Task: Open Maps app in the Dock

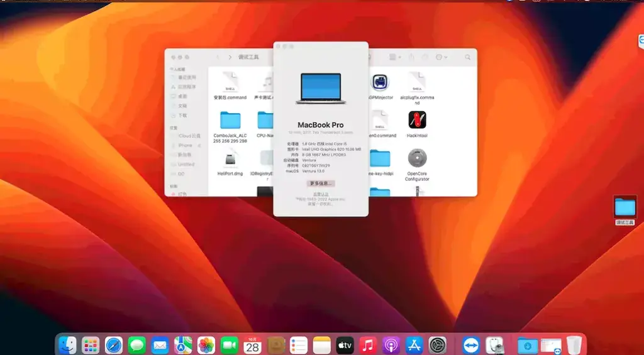Action: (x=183, y=346)
